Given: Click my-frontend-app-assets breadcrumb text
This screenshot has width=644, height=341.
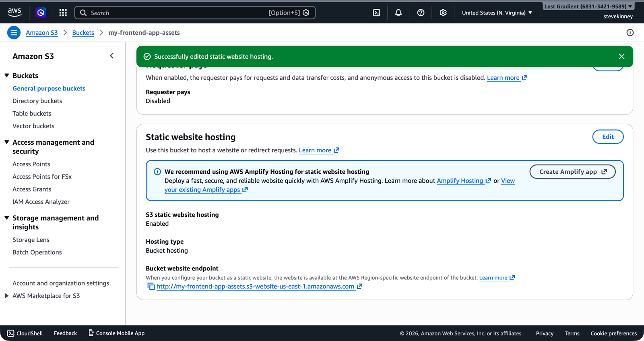Looking at the screenshot, I should pos(144,33).
